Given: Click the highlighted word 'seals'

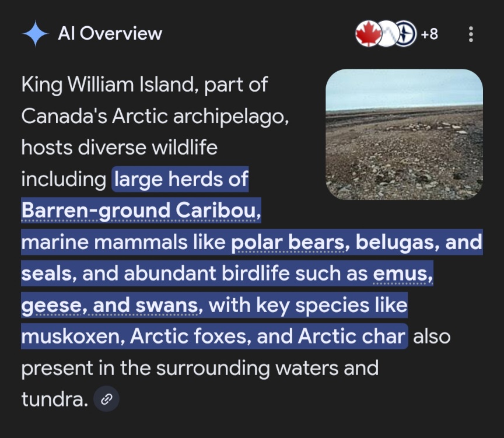Looking at the screenshot, I should point(47,274).
